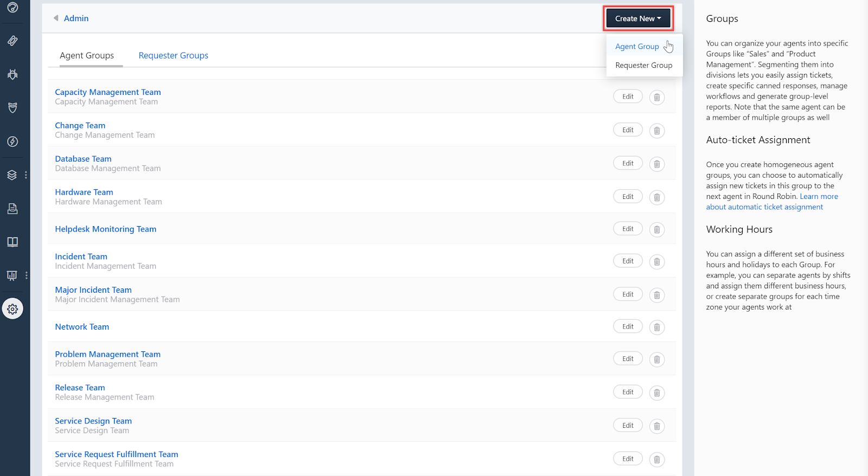
Task: Delete the Release Team group
Action: (x=657, y=393)
